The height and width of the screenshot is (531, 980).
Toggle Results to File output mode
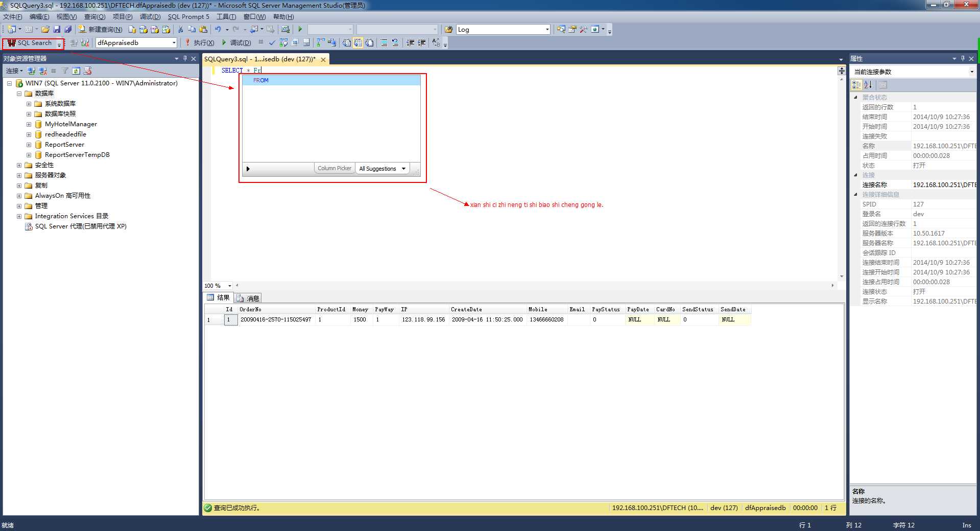coord(369,42)
